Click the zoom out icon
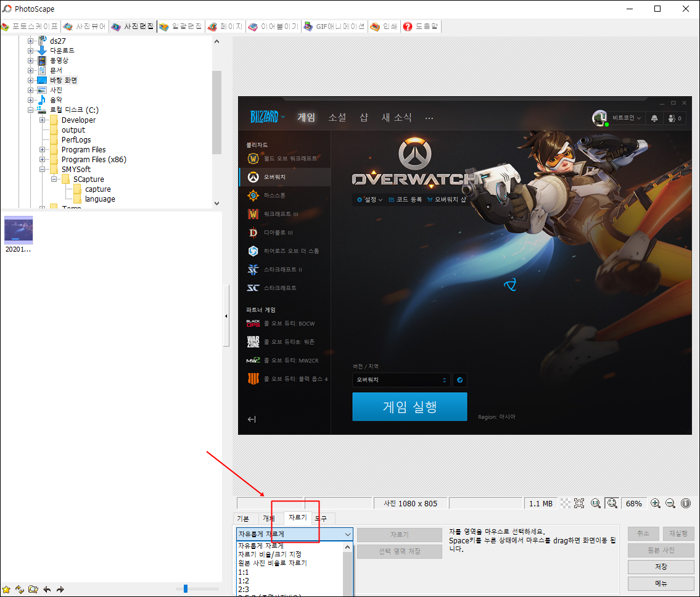 670,504
